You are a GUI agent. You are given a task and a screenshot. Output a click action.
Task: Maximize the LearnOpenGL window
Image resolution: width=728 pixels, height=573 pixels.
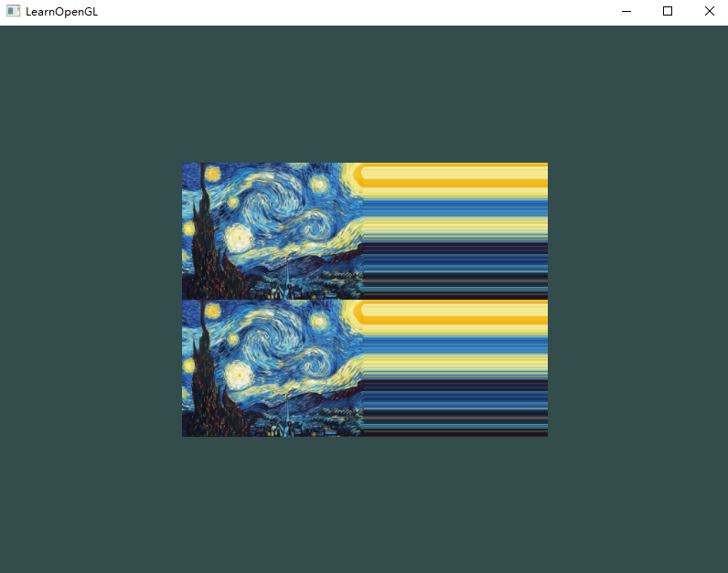click(668, 11)
